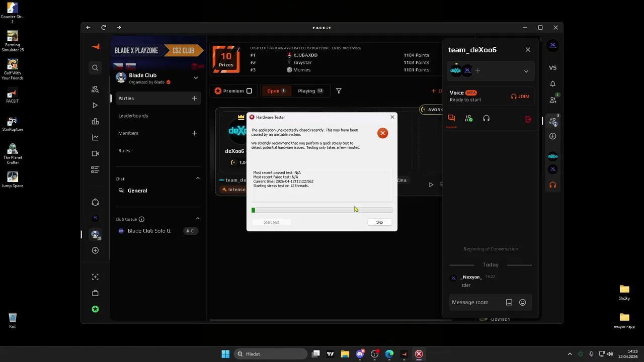The image size is (644, 362).
Task: Click the hardware stress test progress bar
Action: tap(322, 210)
